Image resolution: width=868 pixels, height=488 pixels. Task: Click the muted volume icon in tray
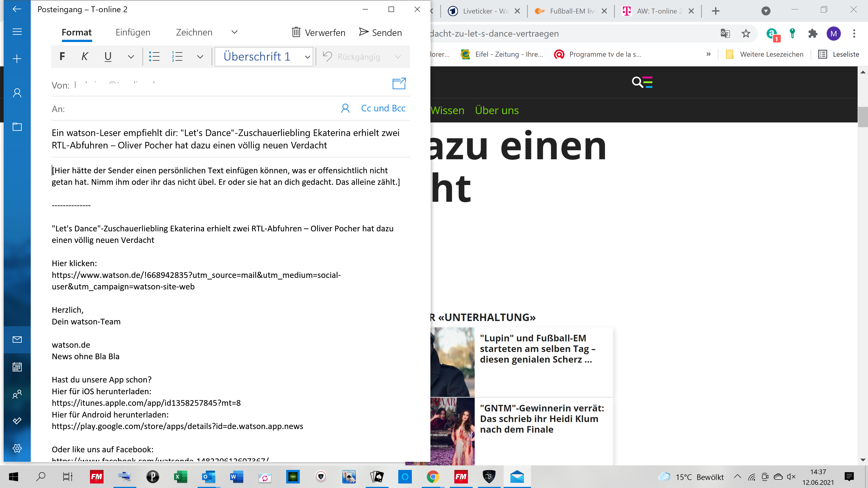tap(791, 476)
